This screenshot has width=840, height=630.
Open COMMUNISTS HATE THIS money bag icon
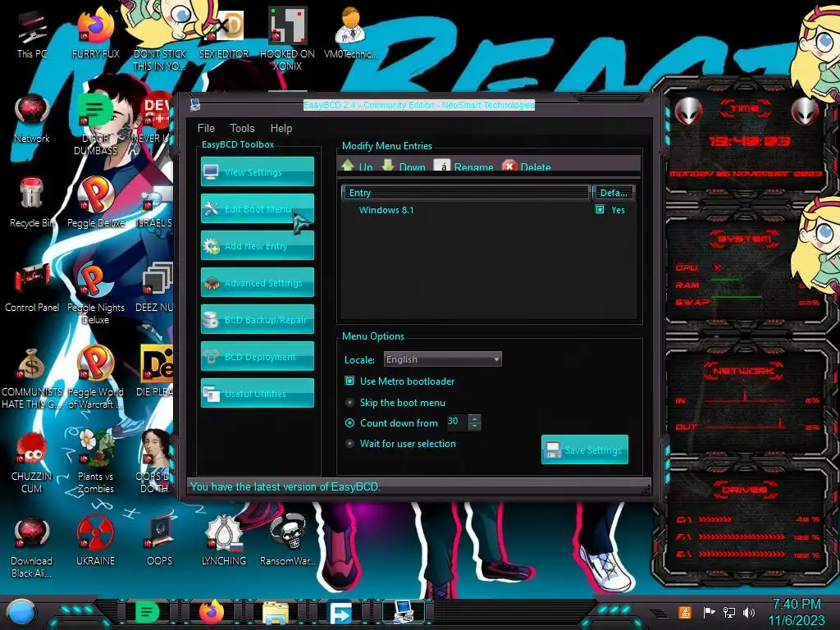point(32,378)
